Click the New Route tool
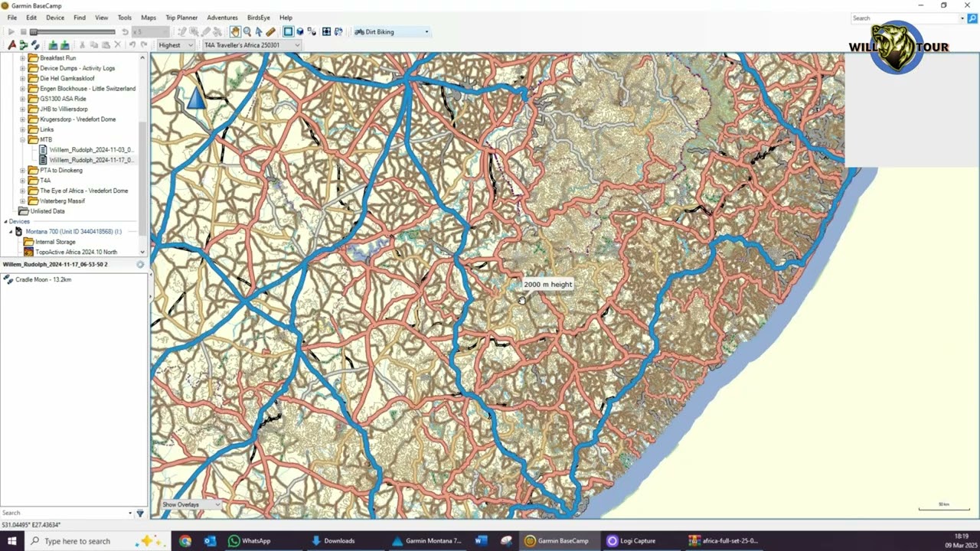Viewport: 980px width, 551px height. pyautogui.click(x=24, y=45)
